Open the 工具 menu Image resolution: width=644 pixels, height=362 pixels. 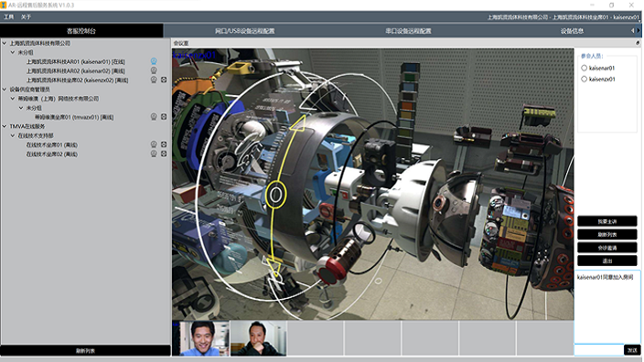(x=8, y=16)
